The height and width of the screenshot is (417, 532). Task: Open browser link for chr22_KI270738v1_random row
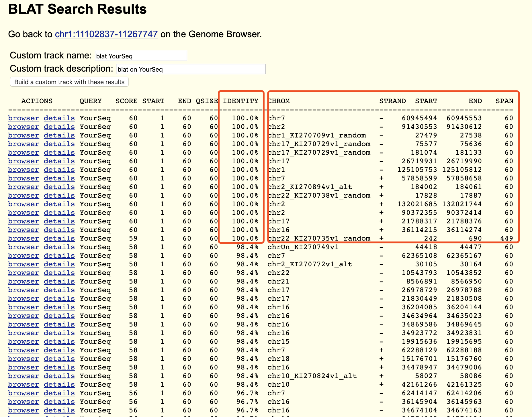pos(24,195)
